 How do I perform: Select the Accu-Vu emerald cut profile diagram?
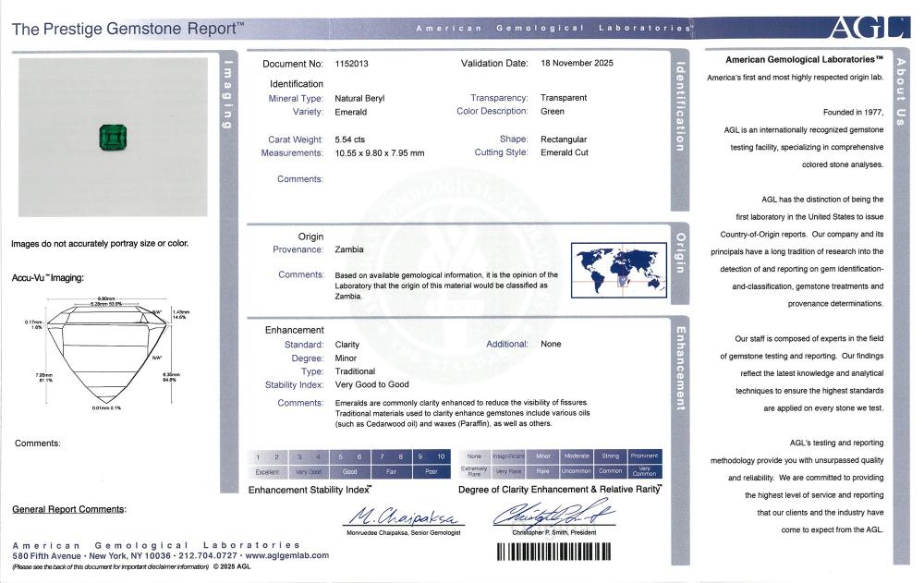point(107,353)
